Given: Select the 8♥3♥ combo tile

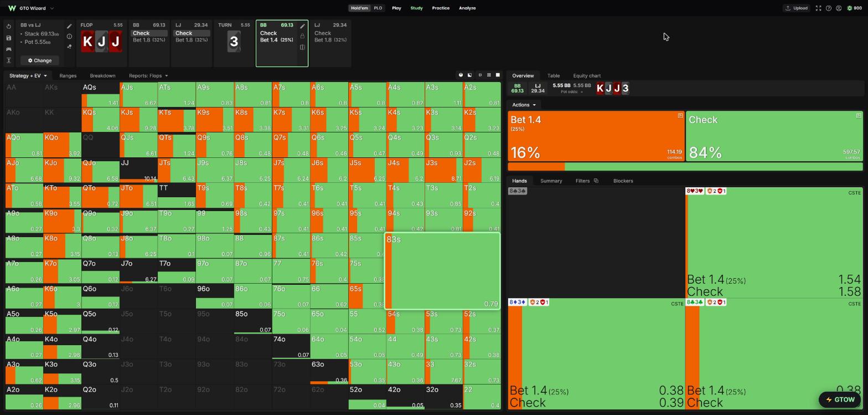Looking at the screenshot, I should [x=774, y=243].
